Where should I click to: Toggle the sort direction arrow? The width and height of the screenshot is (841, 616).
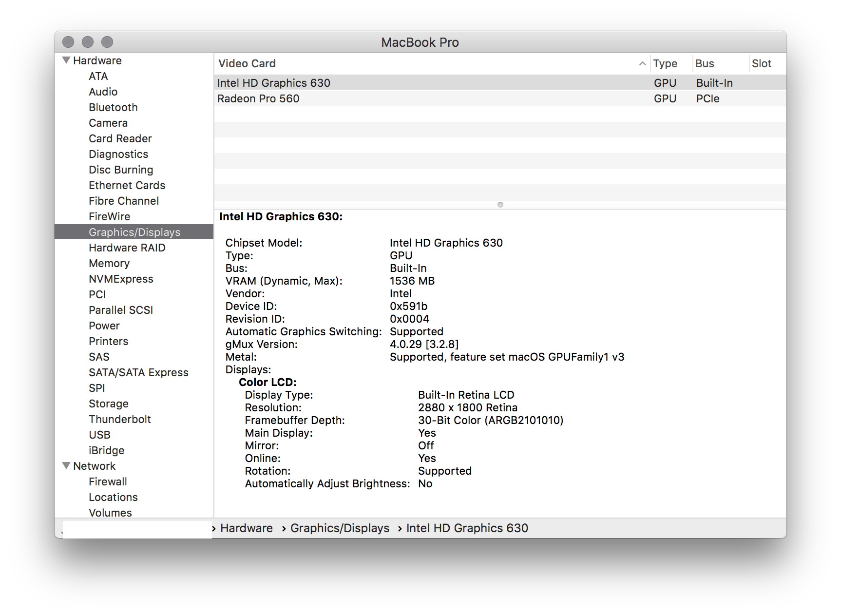pos(643,63)
